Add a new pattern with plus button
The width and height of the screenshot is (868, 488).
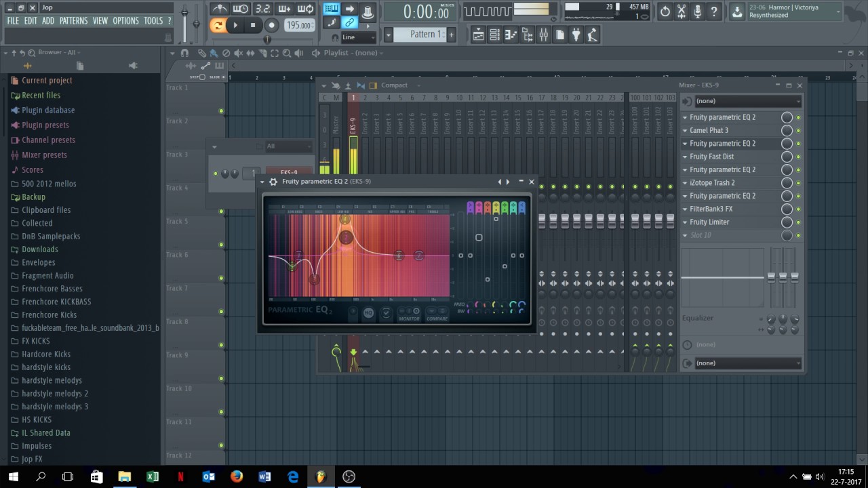[451, 35]
